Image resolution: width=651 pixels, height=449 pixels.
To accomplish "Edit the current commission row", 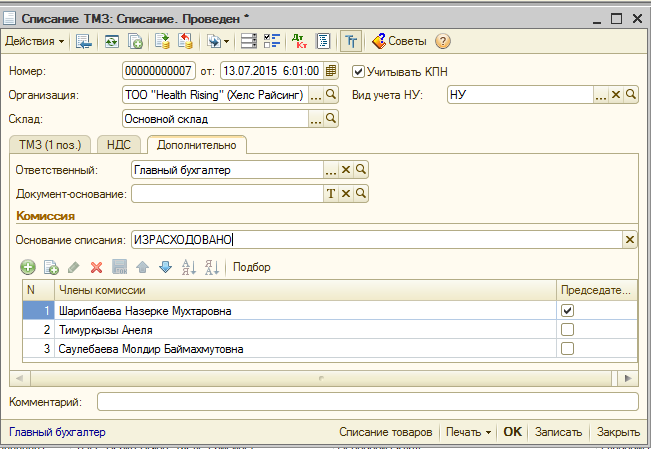I will point(73,267).
